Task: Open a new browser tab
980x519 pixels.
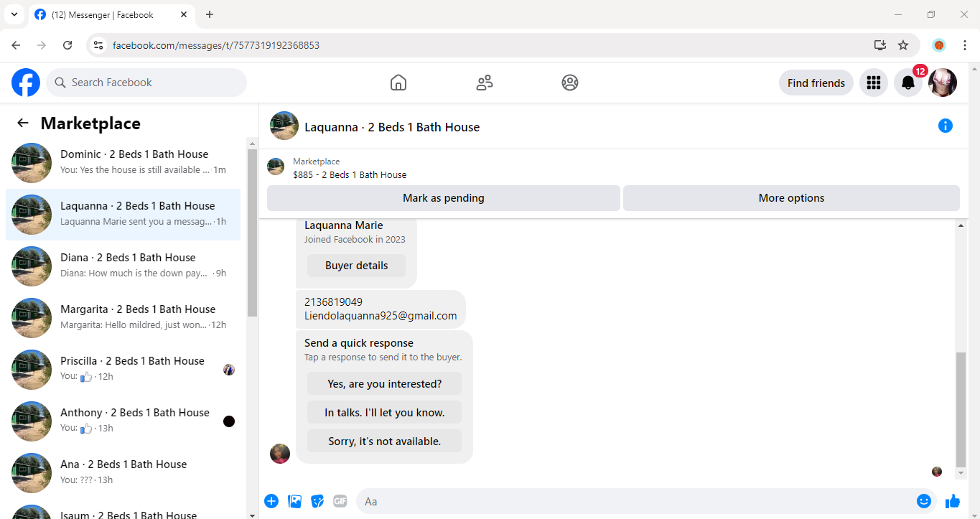Action: [x=210, y=14]
